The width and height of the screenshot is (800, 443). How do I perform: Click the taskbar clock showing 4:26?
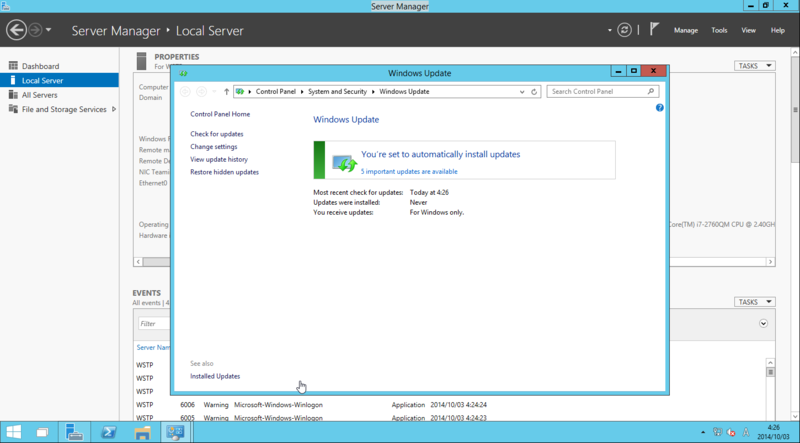[x=773, y=432]
